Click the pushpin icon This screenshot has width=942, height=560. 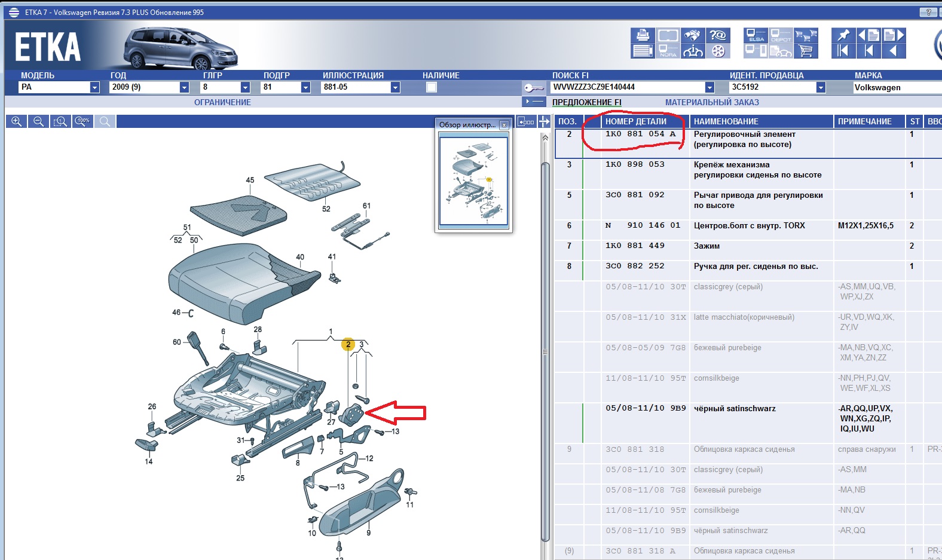click(843, 36)
